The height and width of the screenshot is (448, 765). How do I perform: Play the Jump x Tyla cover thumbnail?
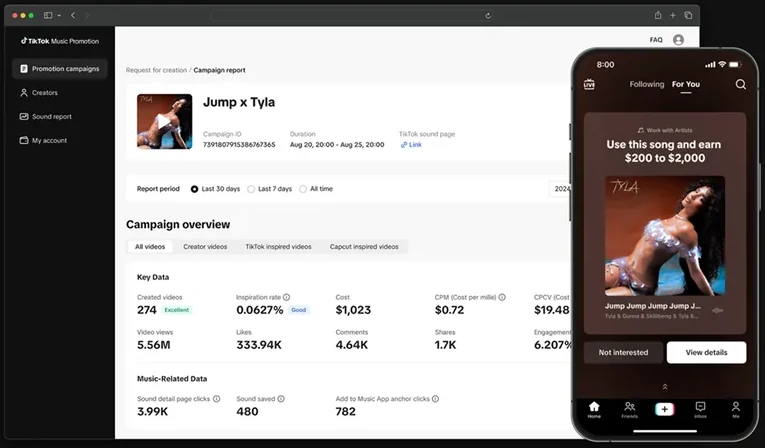164,122
